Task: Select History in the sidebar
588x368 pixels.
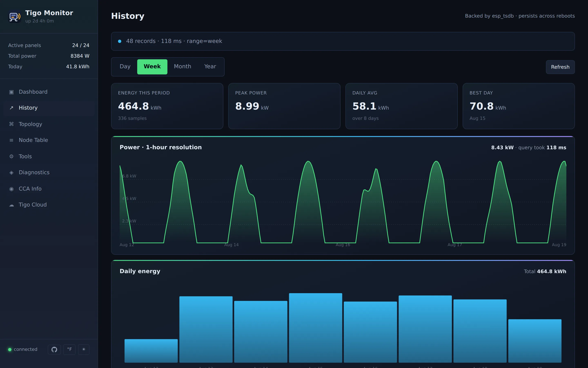Action: point(49,108)
